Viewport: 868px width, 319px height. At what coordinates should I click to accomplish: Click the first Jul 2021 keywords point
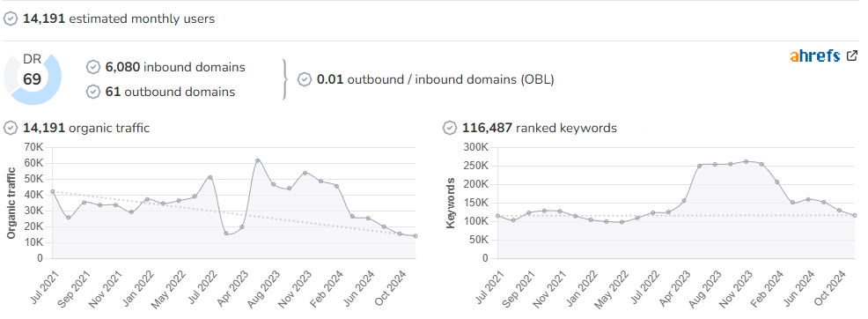[x=497, y=215]
